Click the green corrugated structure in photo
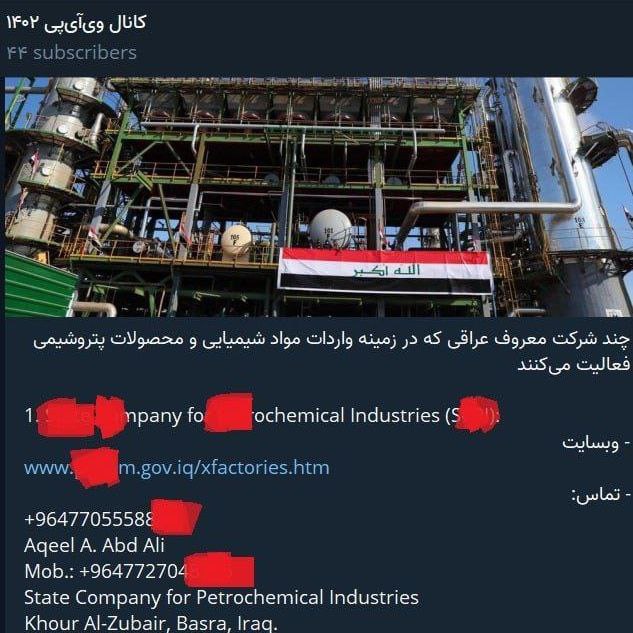The image size is (633, 633). pos(40,284)
